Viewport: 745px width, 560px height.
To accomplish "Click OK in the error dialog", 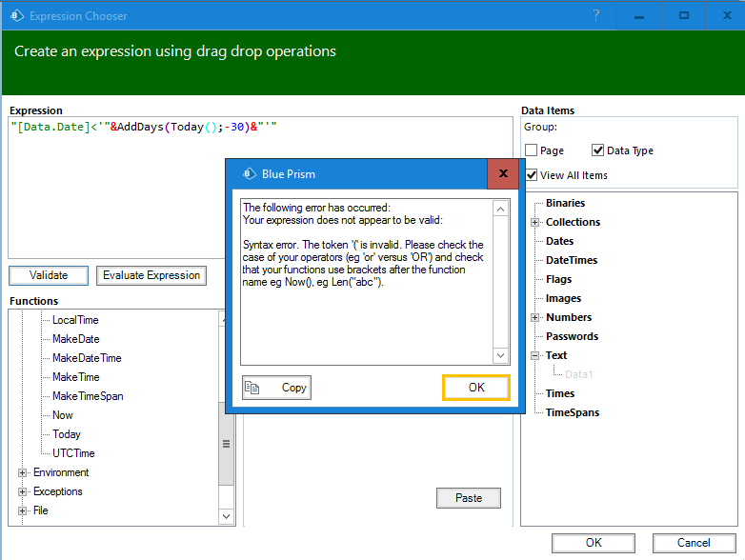I will (x=476, y=388).
